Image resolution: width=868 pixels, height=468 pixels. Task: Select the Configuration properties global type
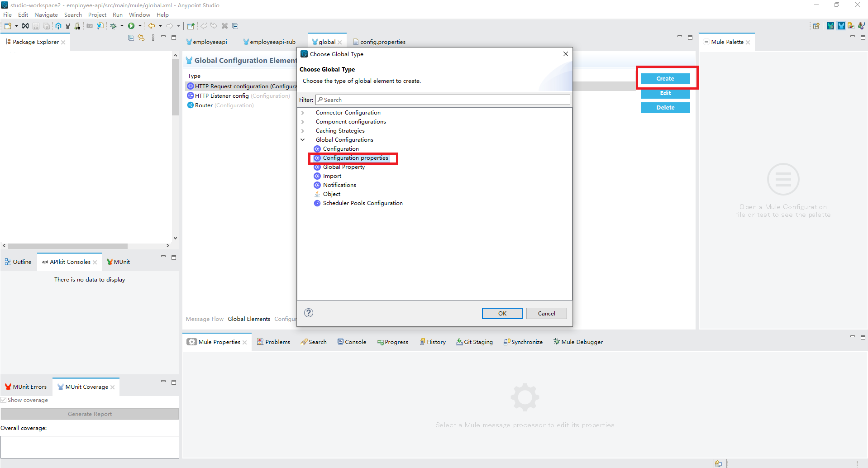click(x=355, y=158)
